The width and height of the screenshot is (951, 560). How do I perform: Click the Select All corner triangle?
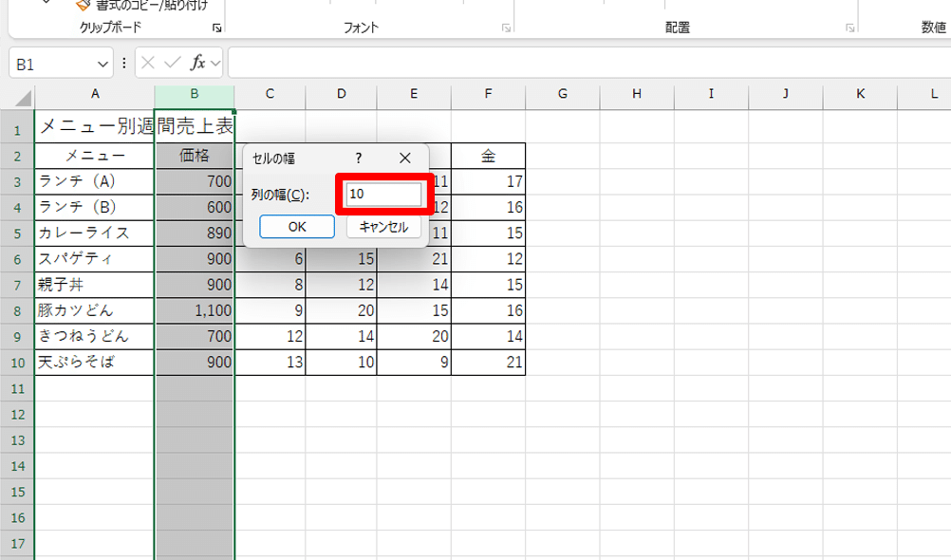23,98
